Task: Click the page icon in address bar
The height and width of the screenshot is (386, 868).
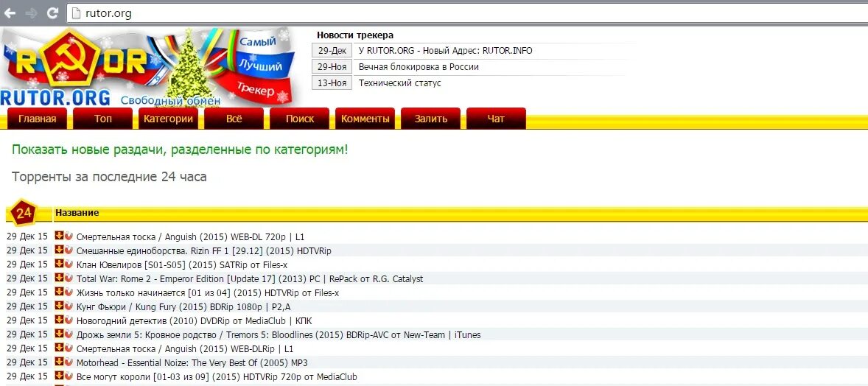Action: click(x=77, y=13)
